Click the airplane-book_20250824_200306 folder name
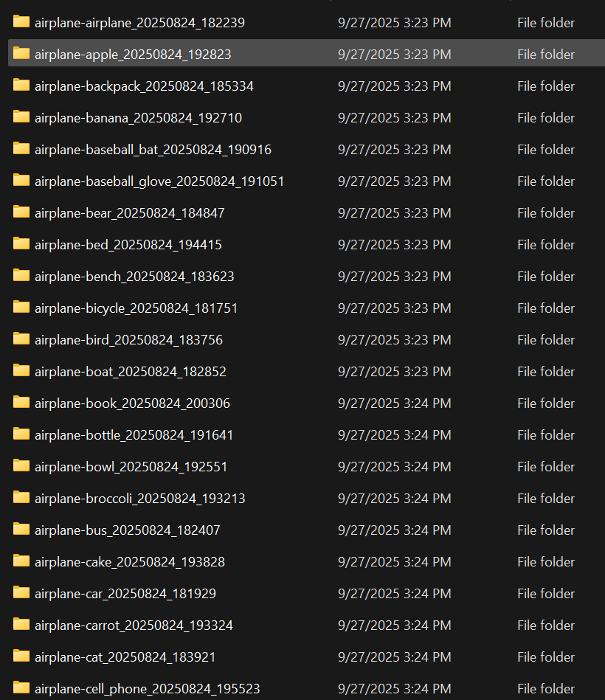 (132, 403)
